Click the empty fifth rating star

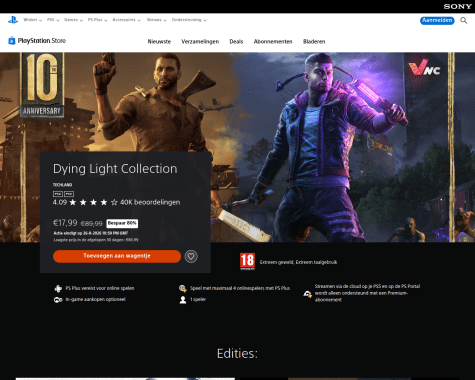(114, 202)
